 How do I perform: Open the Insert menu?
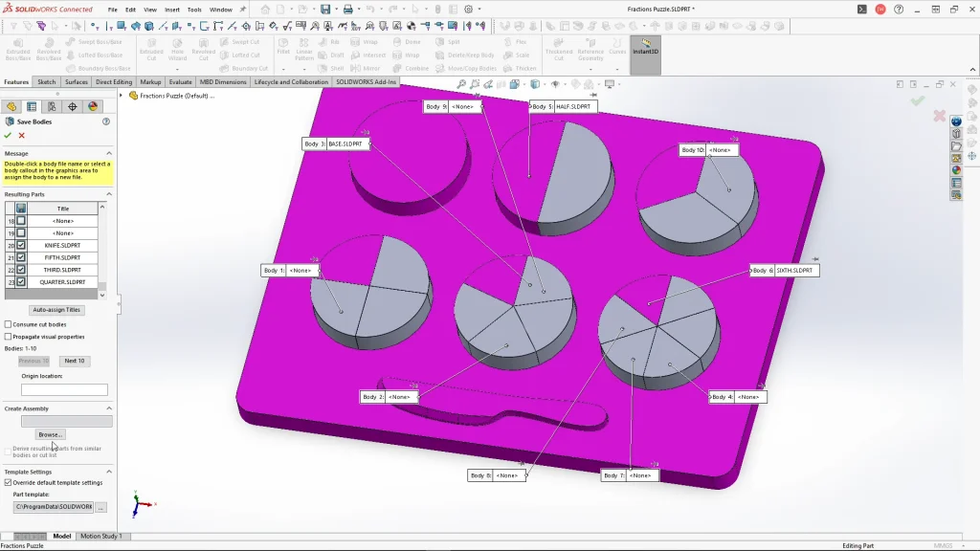click(171, 10)
